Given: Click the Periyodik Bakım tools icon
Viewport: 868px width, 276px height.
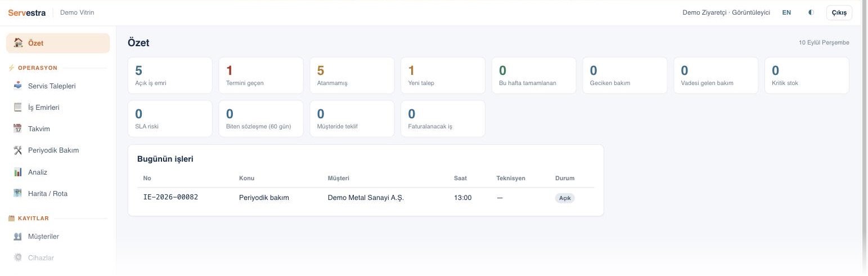Looking at the screenshot, I should click(x=18, y=150).
